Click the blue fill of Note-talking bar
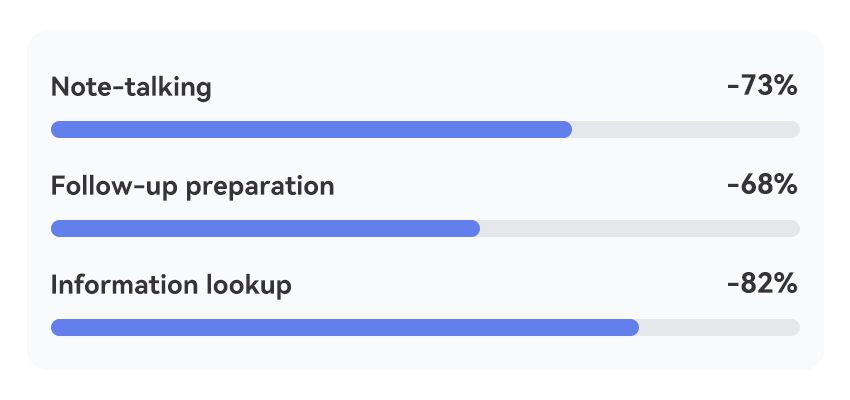This screenshot has height=400, width=850. pyautogui.click(x=311, y=130)
